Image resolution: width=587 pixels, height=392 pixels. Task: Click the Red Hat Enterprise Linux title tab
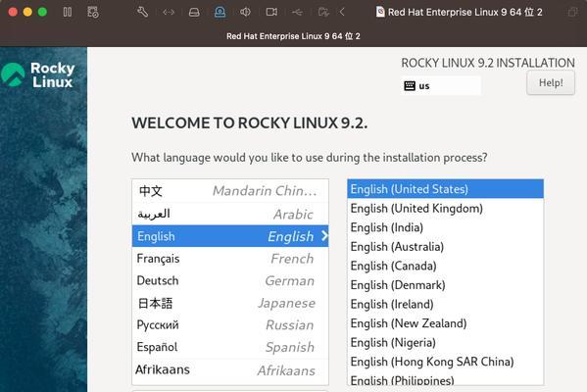point(293,36)
